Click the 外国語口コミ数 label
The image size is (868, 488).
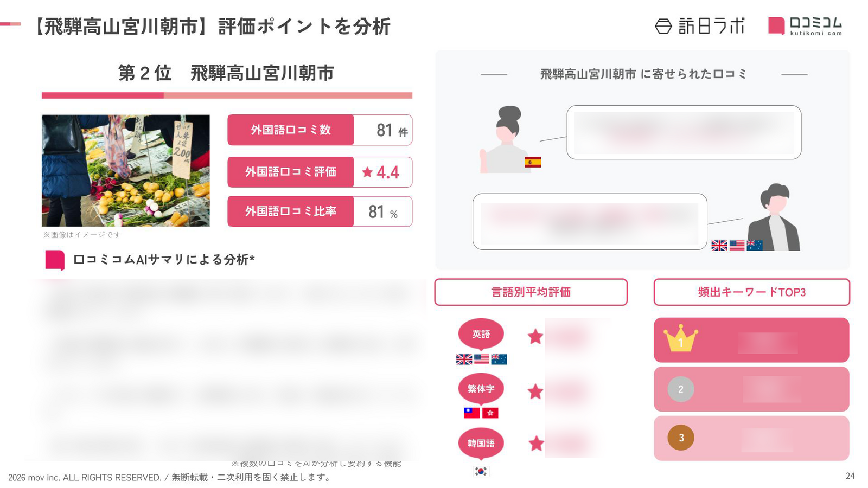291,130
